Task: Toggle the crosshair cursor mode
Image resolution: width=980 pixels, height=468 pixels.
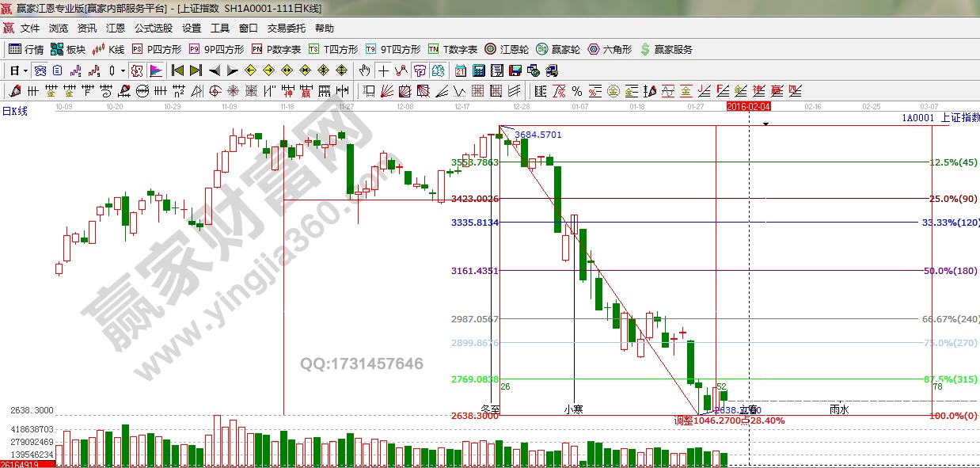Action: (x=384, y=70)
